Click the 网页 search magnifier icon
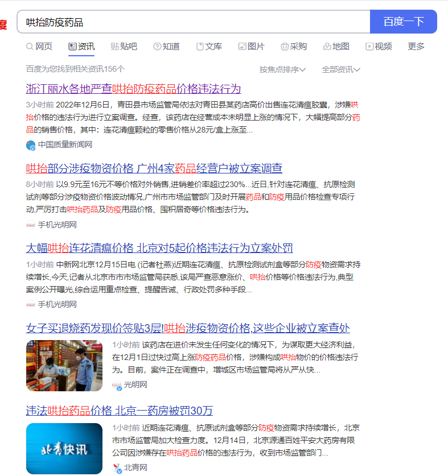This screenshot has height=476, width=448. (x=30, y=47)
